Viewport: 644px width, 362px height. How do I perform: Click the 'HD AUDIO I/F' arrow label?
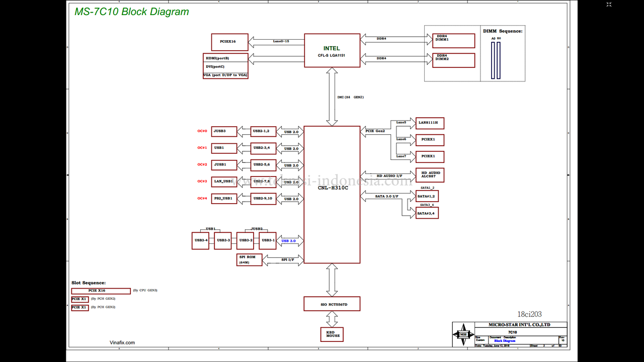pos(390,175)
